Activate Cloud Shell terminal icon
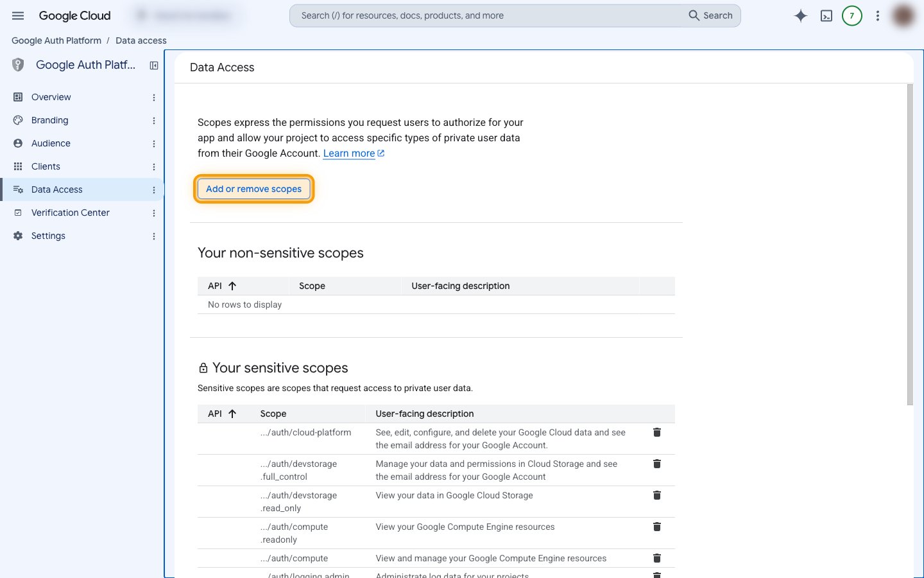 pyautogui.click(x=826, y=15)
